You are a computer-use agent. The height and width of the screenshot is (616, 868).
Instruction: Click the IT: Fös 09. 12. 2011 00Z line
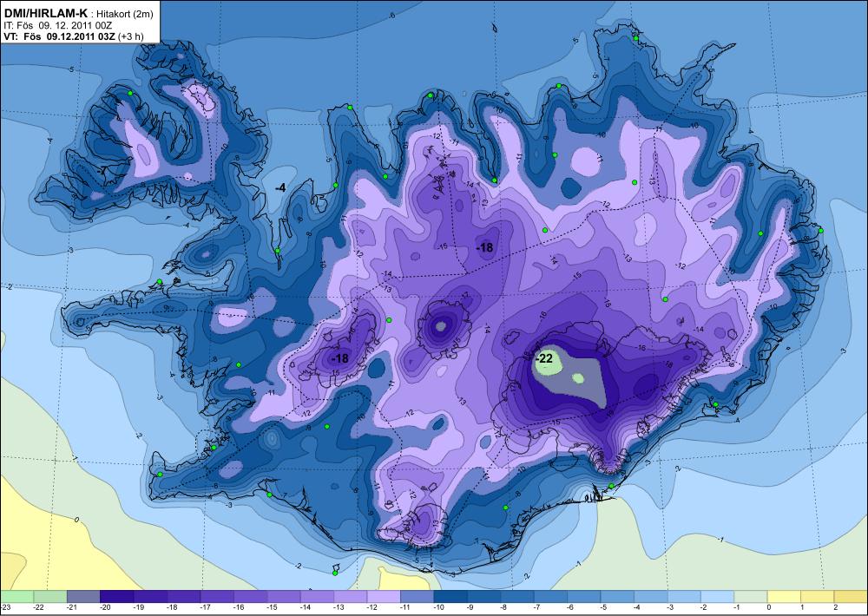click(58, 25)
